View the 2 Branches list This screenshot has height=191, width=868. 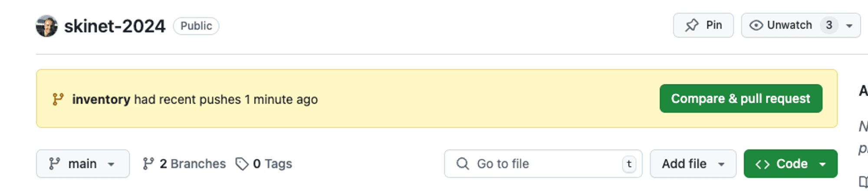pos(193,164)
